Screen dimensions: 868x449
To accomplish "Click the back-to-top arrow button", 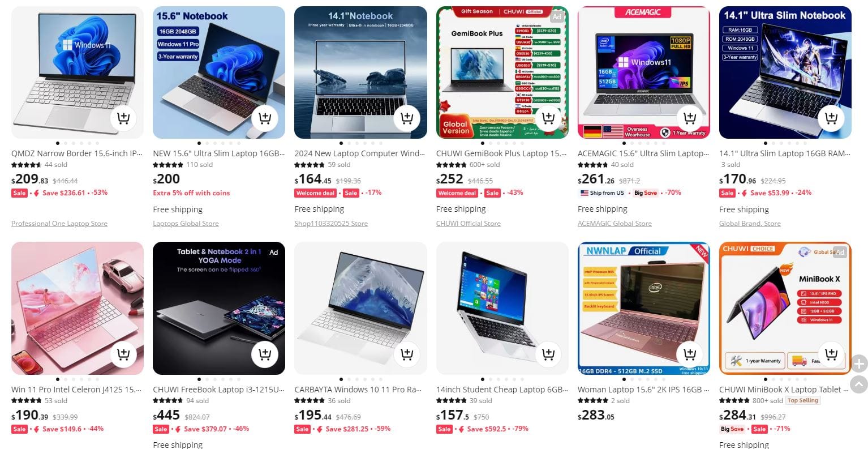I will point(859,384).
